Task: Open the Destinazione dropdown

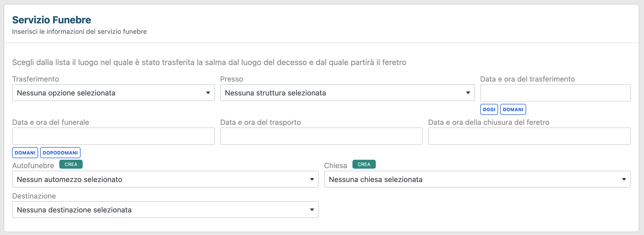Action: [165, 210]
